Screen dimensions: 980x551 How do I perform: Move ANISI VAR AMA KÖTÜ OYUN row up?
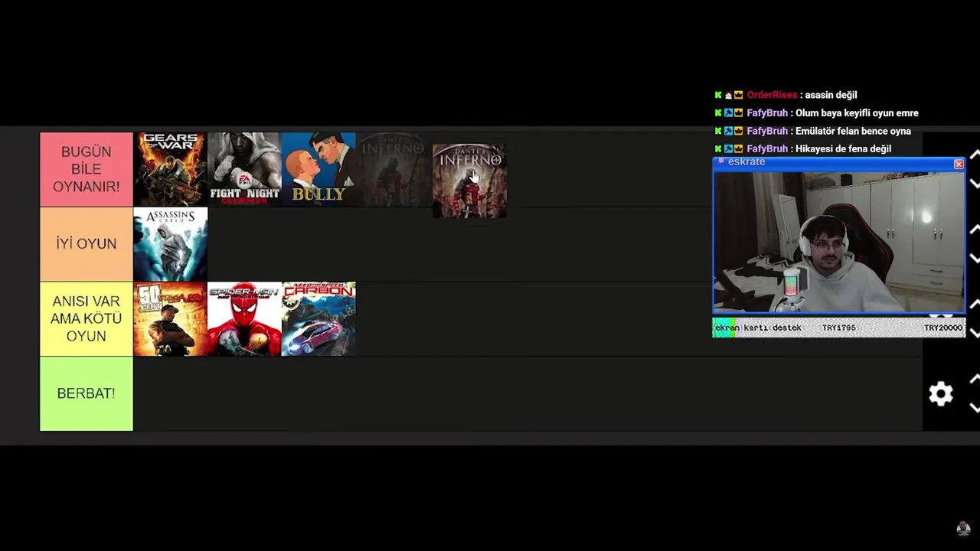coord(975,305)
